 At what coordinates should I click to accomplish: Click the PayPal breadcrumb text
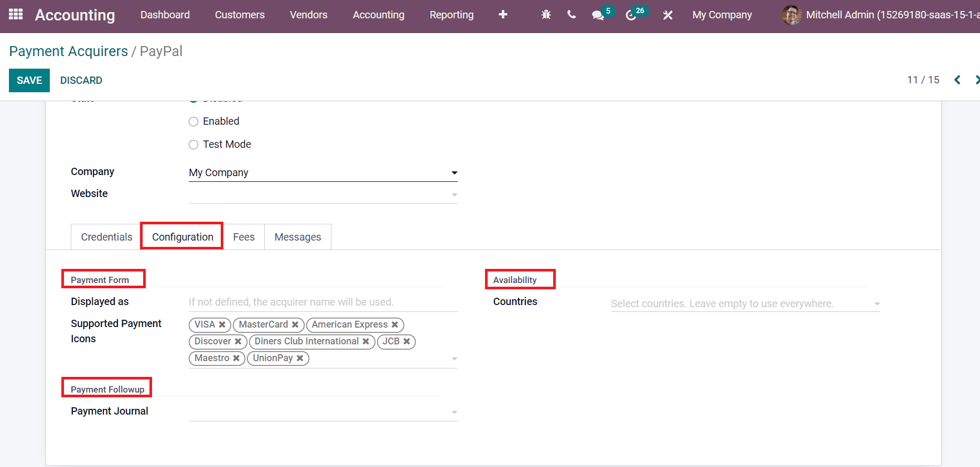161,51
